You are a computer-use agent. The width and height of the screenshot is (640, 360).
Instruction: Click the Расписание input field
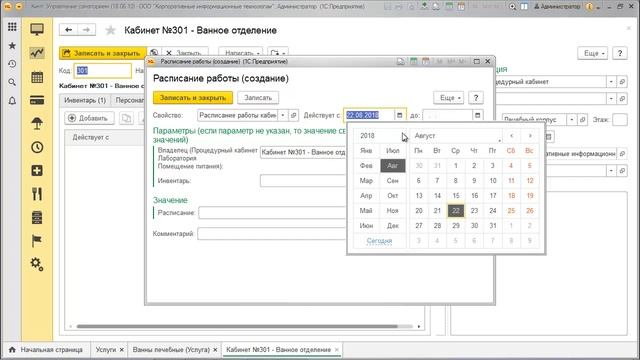(x=273, y=213)
